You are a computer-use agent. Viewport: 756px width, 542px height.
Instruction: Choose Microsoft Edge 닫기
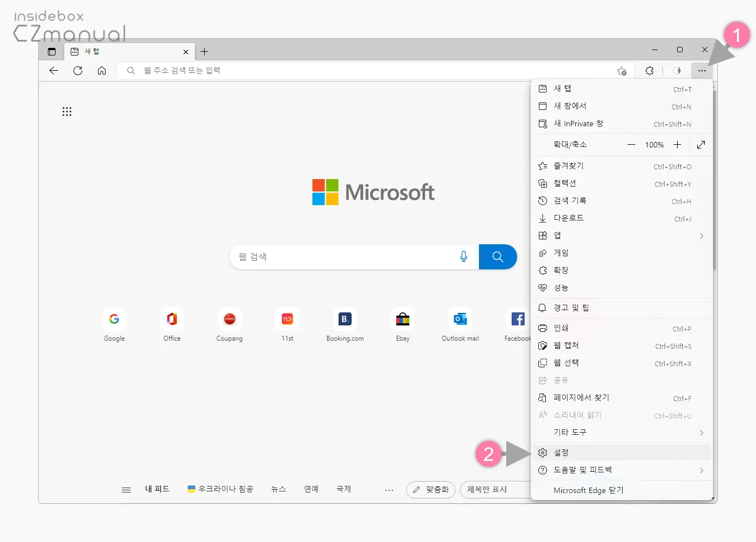(x=622, y=490)
